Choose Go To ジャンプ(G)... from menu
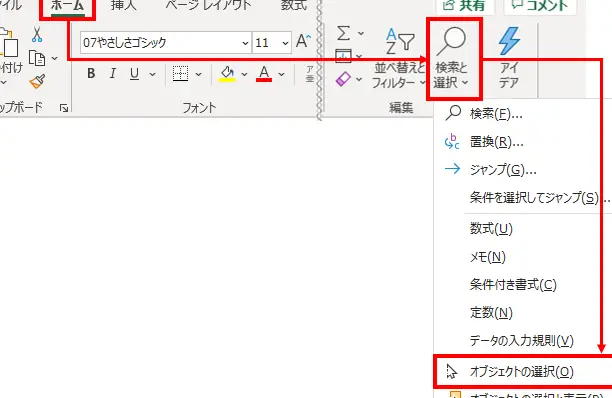The height and width of the screenshot is (398, 612). (522, 170)
